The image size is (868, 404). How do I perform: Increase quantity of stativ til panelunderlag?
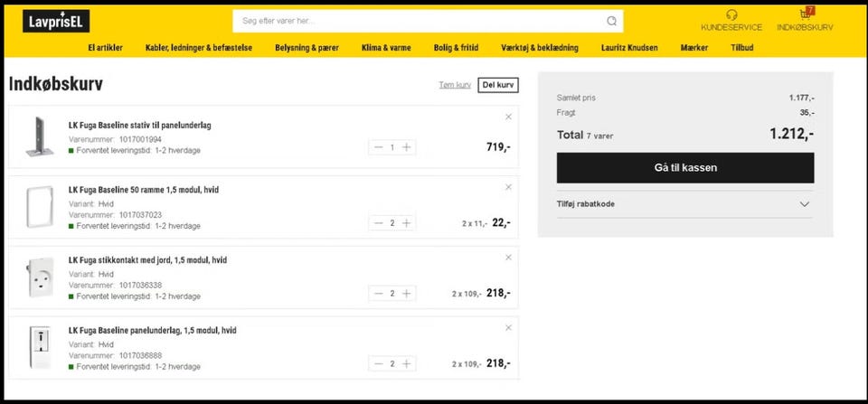tap(407, 147)
